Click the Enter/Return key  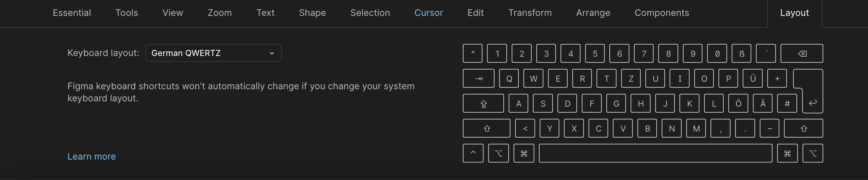pos(812,102)
